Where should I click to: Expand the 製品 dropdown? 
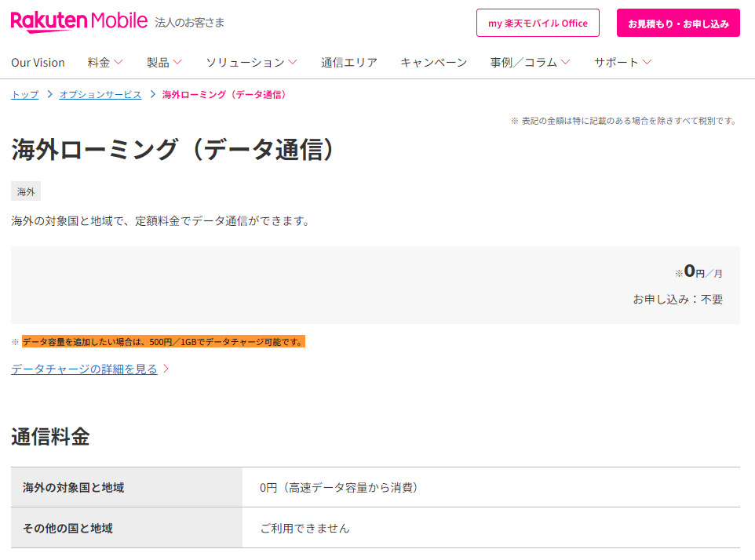164,63
